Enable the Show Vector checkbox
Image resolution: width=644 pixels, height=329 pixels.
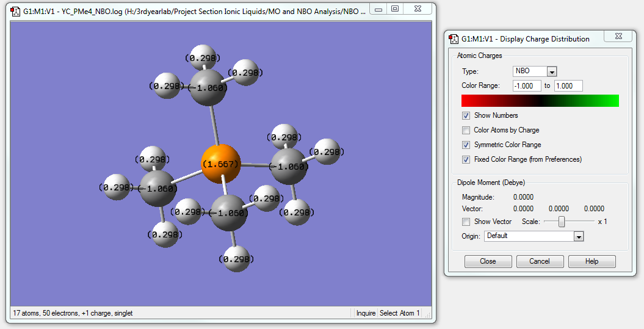pyautogui.click(x=466, y=222)
